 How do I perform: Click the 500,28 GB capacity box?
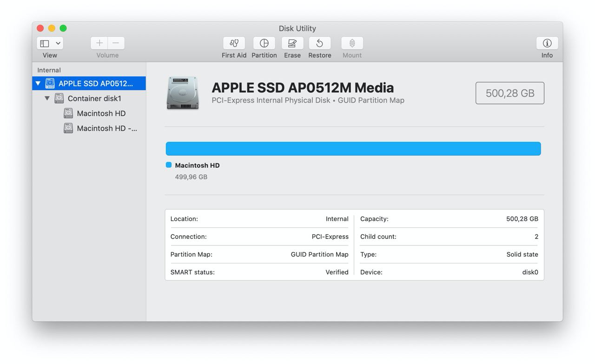tap(510, 93)
